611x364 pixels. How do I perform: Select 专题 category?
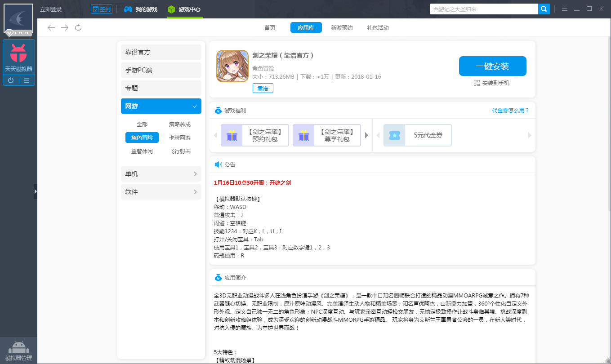coord(161,88)
